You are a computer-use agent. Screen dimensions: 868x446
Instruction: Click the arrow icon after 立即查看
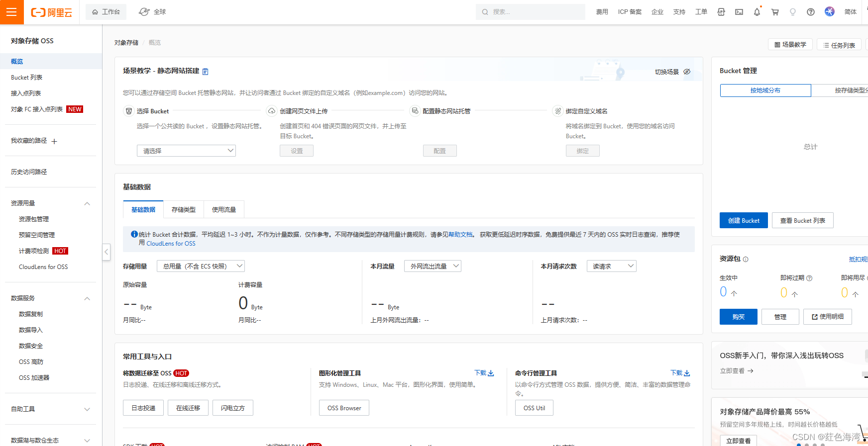751,371
